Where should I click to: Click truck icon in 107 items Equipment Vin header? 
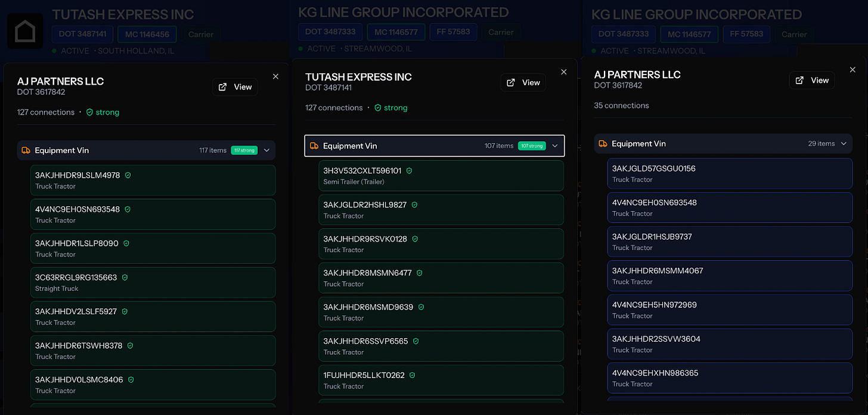click(x=314, y=145)
